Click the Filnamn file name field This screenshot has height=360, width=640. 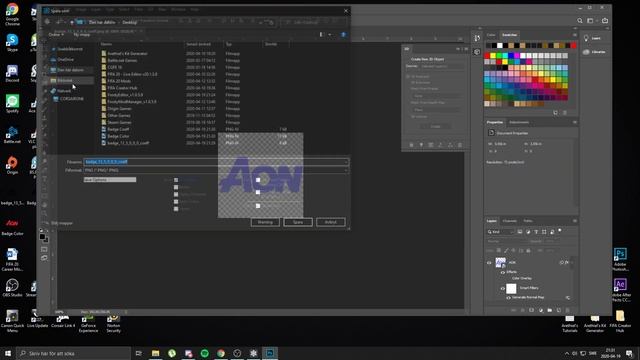pos(216,162)
